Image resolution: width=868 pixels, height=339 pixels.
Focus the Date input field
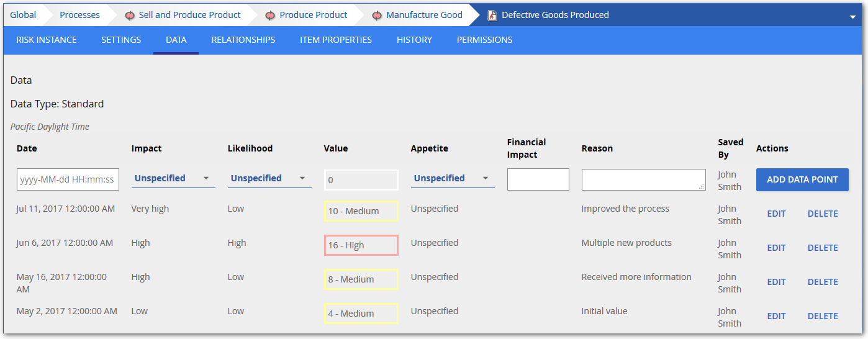(x=68, y=179)
